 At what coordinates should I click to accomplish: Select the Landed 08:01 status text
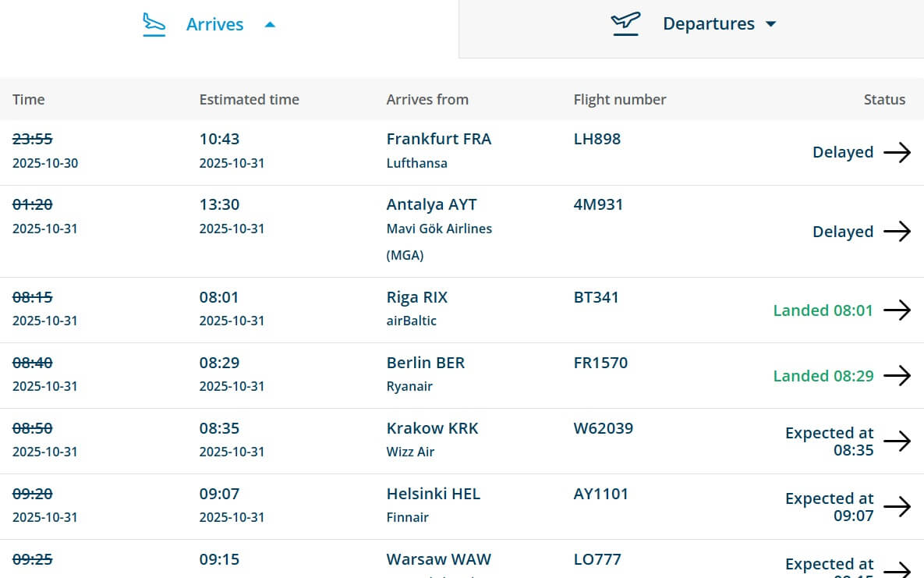point(823,310)
